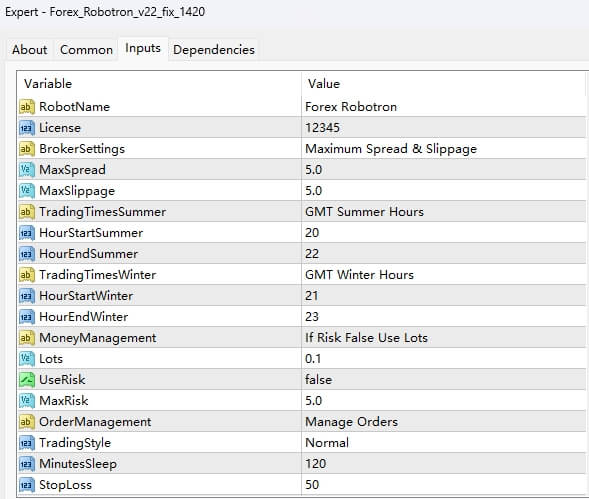Open the Dependencies tab

(x=214, y=50)
